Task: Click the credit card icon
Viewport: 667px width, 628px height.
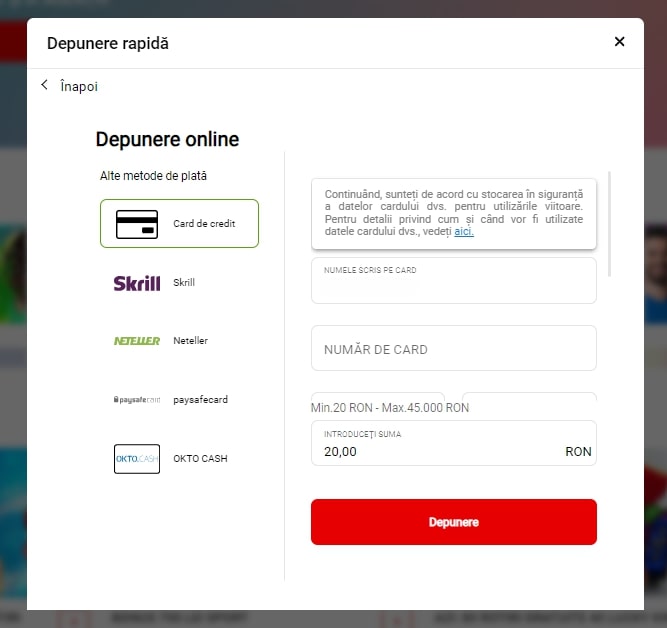Action: [x=137, y=224]
